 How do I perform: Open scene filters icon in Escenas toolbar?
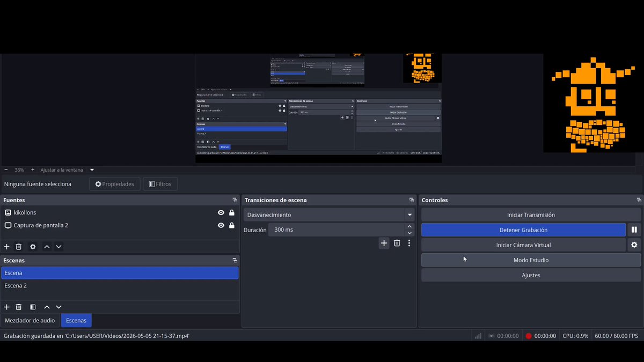(33, 307)
